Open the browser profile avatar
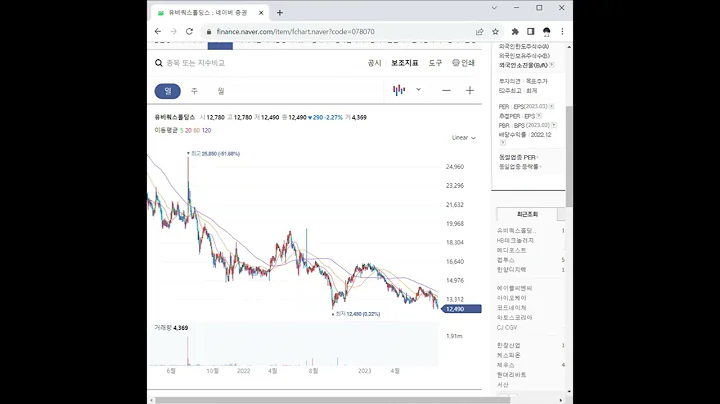 coord(546,31)
